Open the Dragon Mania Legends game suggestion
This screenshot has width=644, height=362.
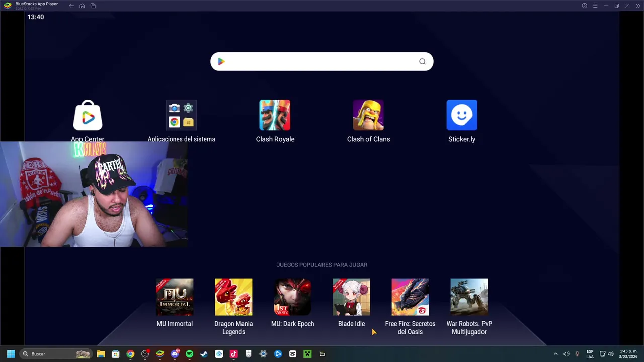233,297
